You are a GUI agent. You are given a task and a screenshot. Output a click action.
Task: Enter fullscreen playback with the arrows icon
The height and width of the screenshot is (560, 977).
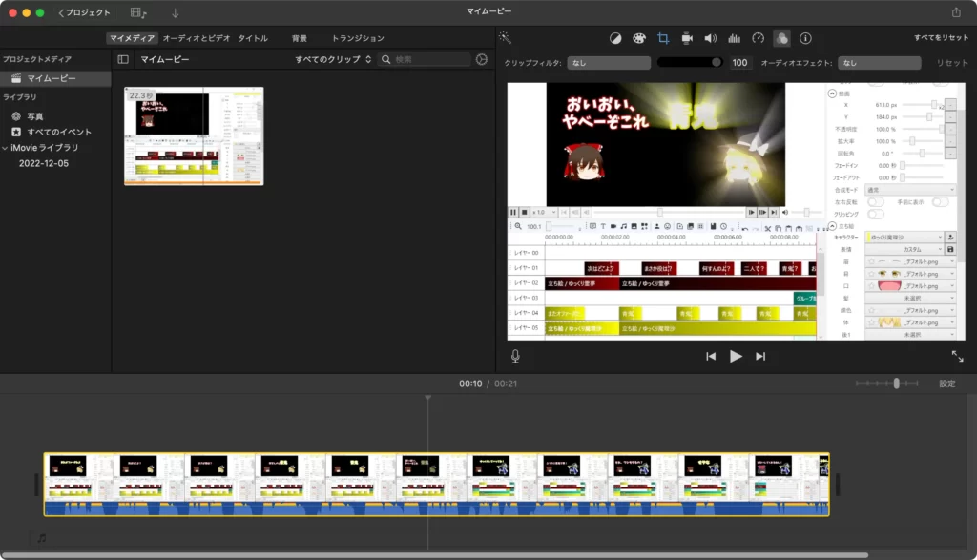click(x=958, y=356)
